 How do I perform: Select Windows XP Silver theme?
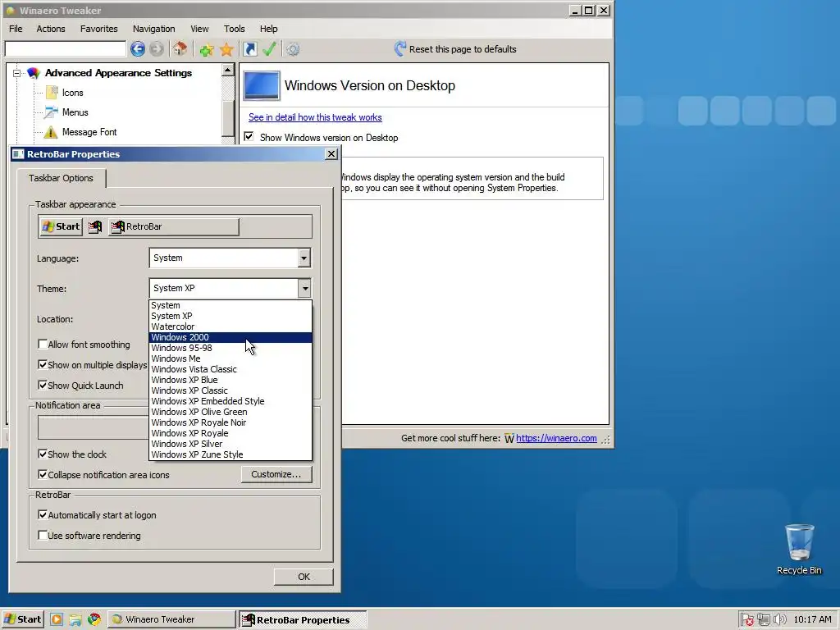coord(231,444)
